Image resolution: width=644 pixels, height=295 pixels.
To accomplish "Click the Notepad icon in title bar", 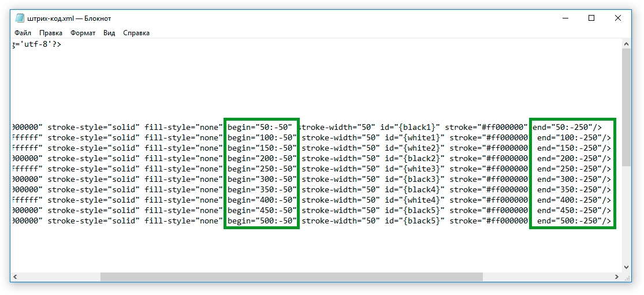I will 20,18.
